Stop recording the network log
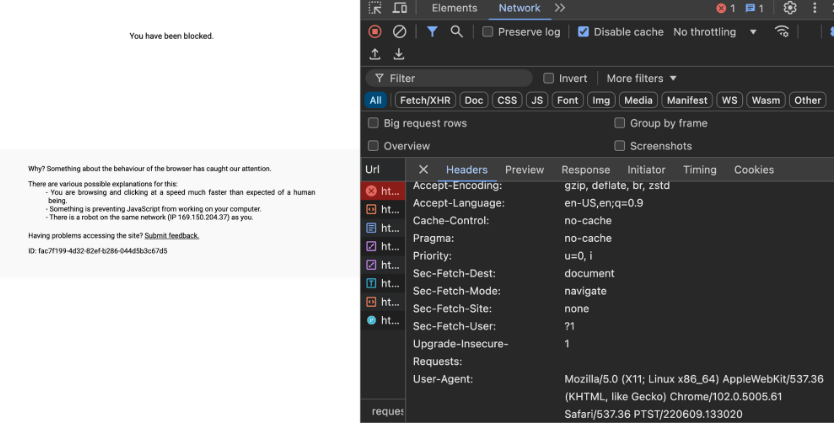Viewport: 834px width, 423px height. tap(375, 32)
